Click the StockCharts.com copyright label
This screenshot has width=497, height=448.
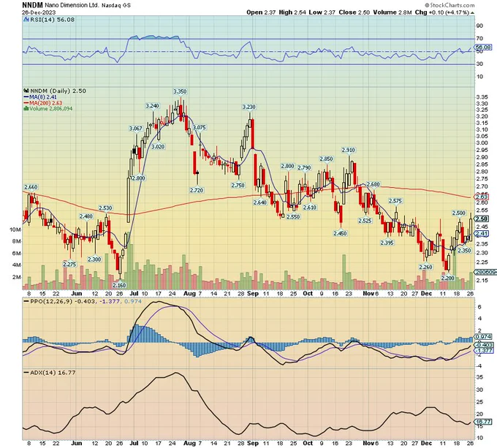pyautogui.click(x=449, y=5)
